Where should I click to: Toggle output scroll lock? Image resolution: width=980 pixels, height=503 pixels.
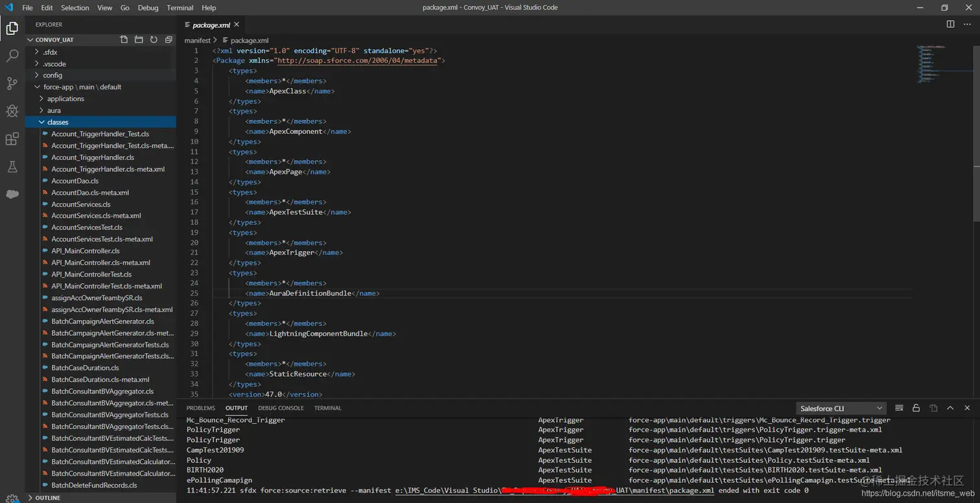pyautogui.click(x=916, y=408)
